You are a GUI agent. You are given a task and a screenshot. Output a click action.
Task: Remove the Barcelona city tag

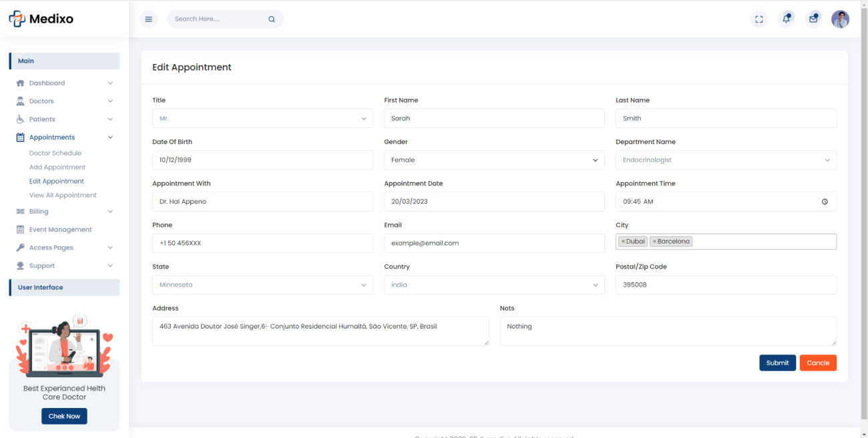(654, 242)
